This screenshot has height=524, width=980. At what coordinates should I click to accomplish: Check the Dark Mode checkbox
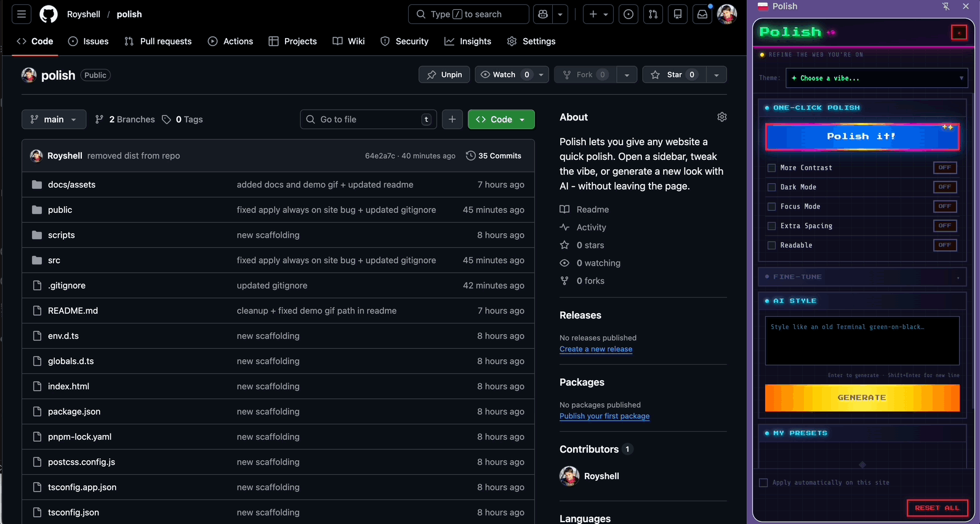pos(771,187)
